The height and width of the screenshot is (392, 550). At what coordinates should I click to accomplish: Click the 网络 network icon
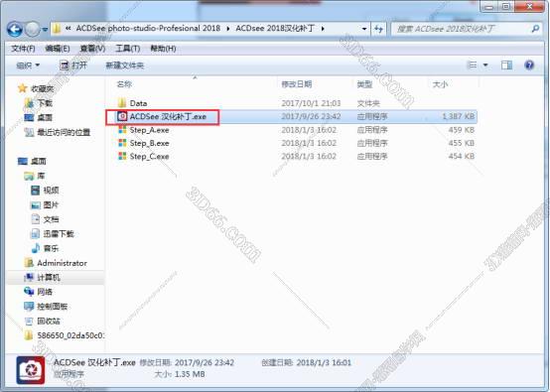pos(29,292)
